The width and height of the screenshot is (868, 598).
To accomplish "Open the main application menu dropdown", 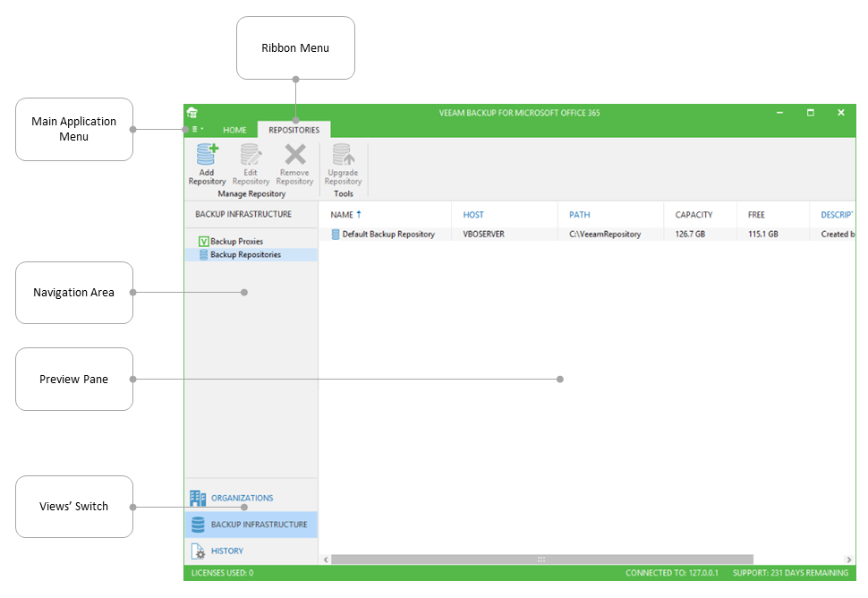I will tap(198, 129).
